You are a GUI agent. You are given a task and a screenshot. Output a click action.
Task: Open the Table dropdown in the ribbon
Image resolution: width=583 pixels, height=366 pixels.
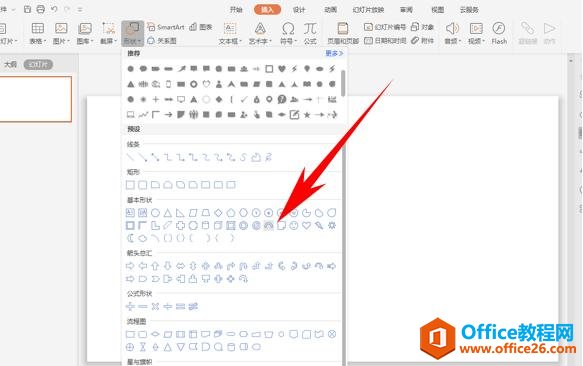pyautogui.click(x=38, y=33)
